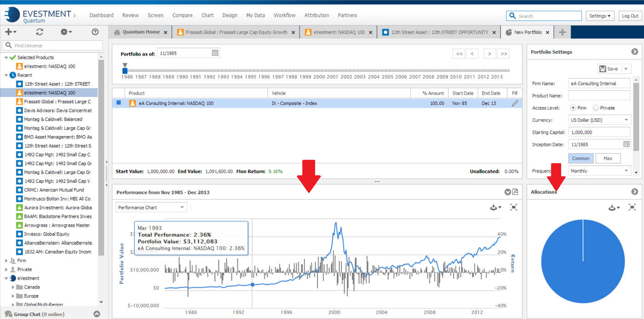The width and height of the screenshot is (644, 319).
Task: Collapse the Selected Products tree node
Action: (6, 58)
